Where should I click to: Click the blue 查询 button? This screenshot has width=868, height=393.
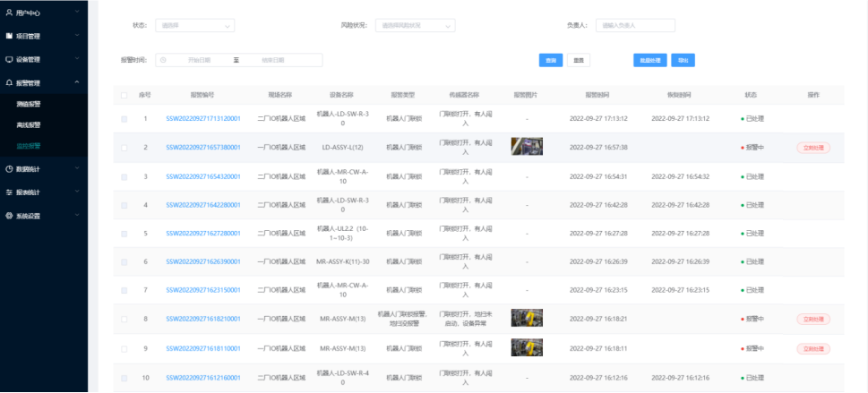click(x=551, y=60)
